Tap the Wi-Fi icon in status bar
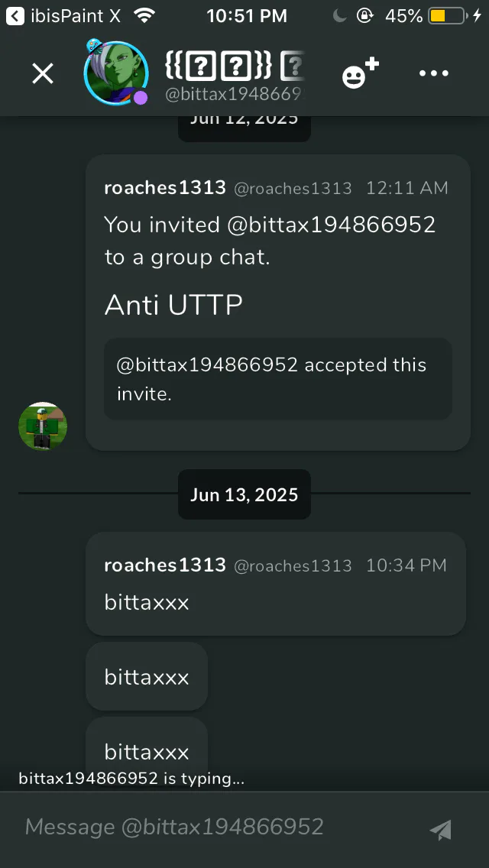 click(144, 16)
